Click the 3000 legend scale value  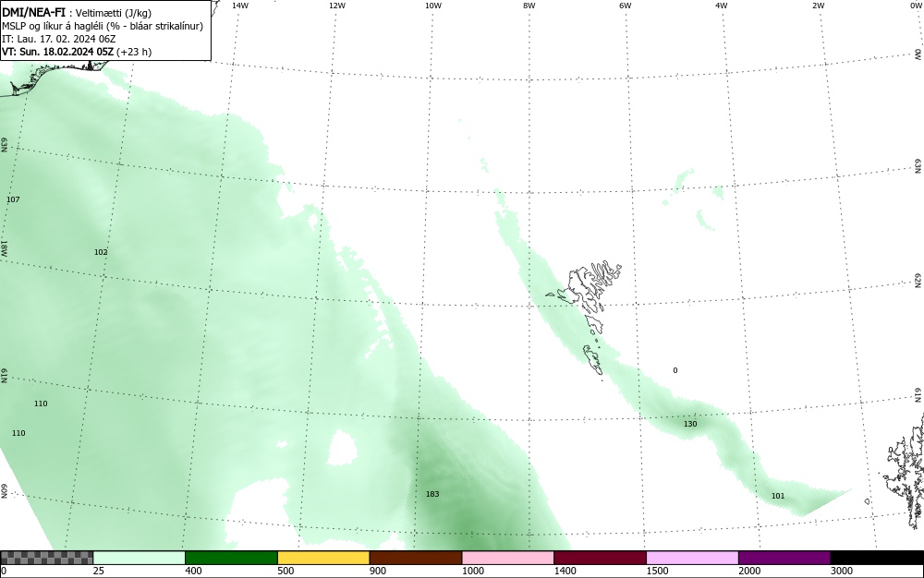[842, 571]
